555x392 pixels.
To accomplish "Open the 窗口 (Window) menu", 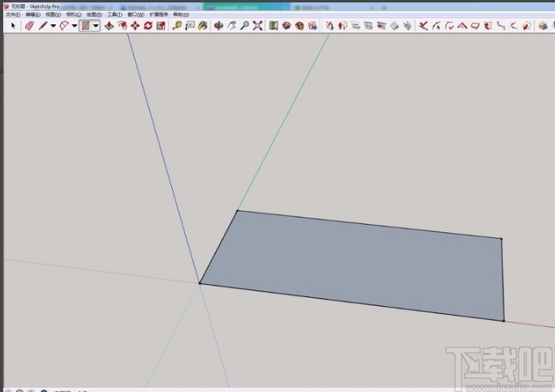I will tap(136, 15).
